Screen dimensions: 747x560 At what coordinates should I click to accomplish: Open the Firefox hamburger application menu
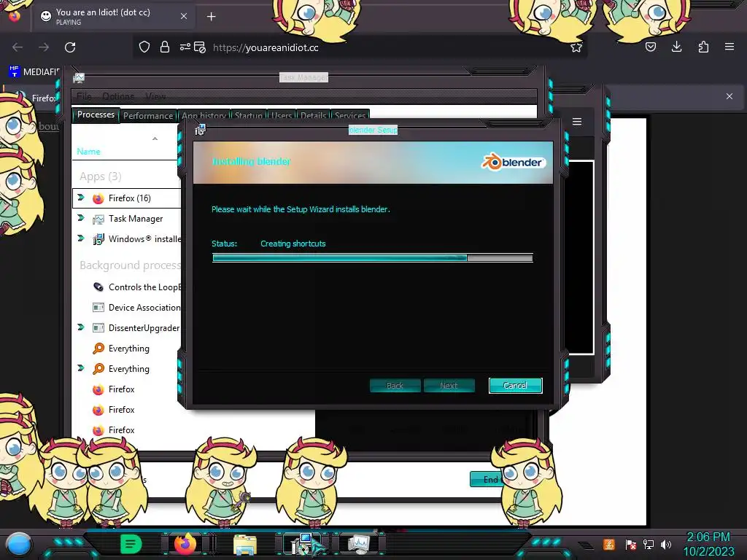pyautogui.click(x=729, y=47)
